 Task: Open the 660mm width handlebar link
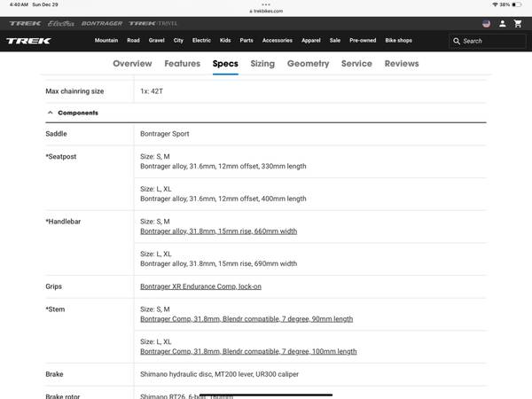[218, 231]
